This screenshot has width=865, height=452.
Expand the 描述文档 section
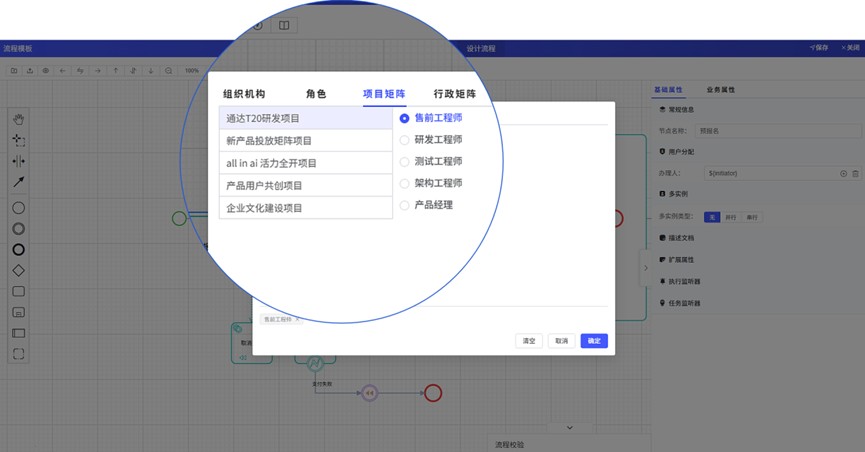681,238
